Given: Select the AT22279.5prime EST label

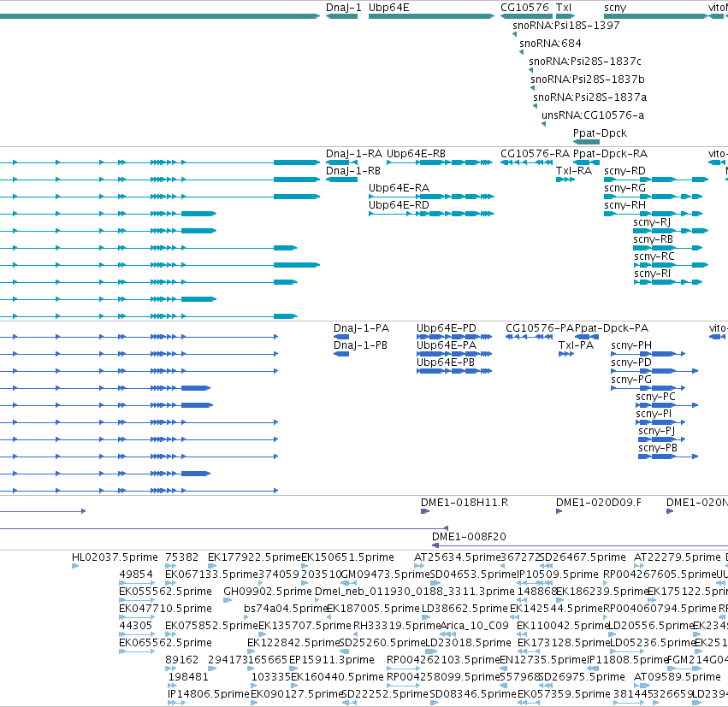Looking at the screenshot, I should click(677, 557).
